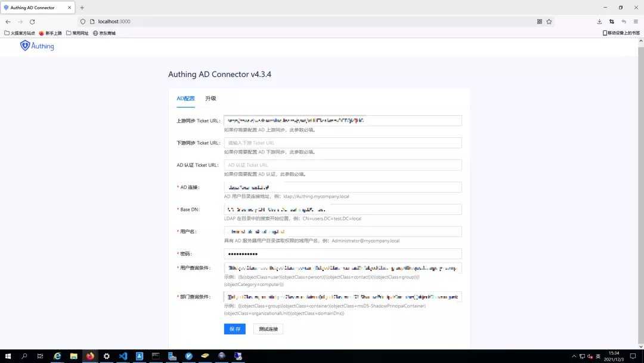This screenshot has height=363, width=644.
Task: Open a new browser tab with plus button
Action: coord(82,7)
